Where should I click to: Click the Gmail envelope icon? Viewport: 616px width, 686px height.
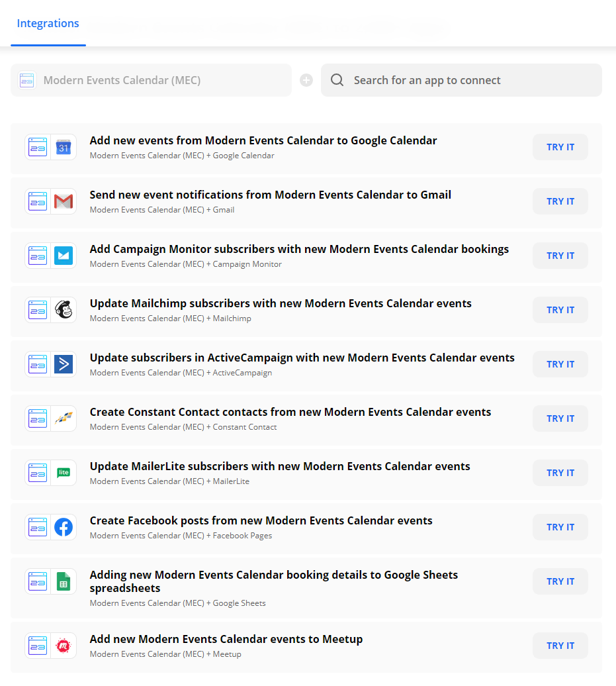coord(64,201)
